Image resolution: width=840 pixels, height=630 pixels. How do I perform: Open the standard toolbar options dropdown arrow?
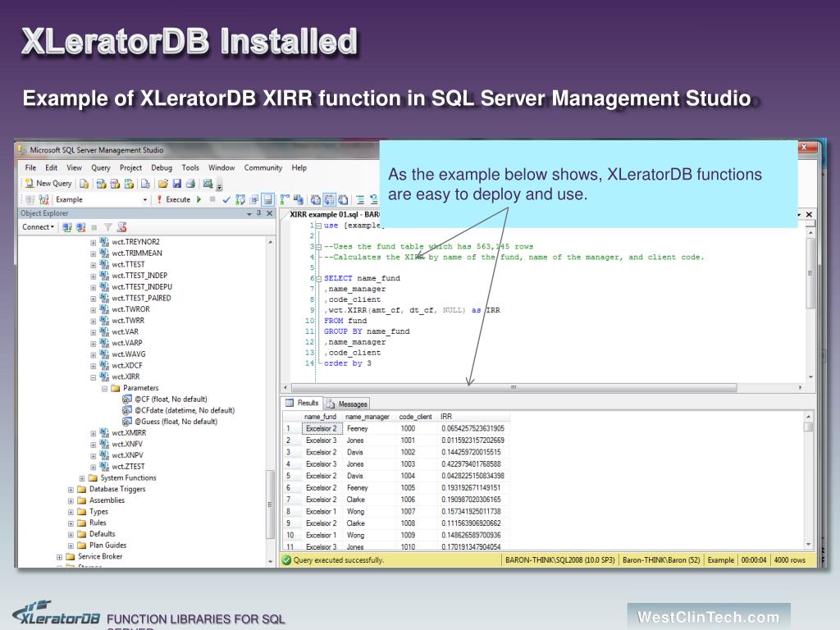click(220, 186)
